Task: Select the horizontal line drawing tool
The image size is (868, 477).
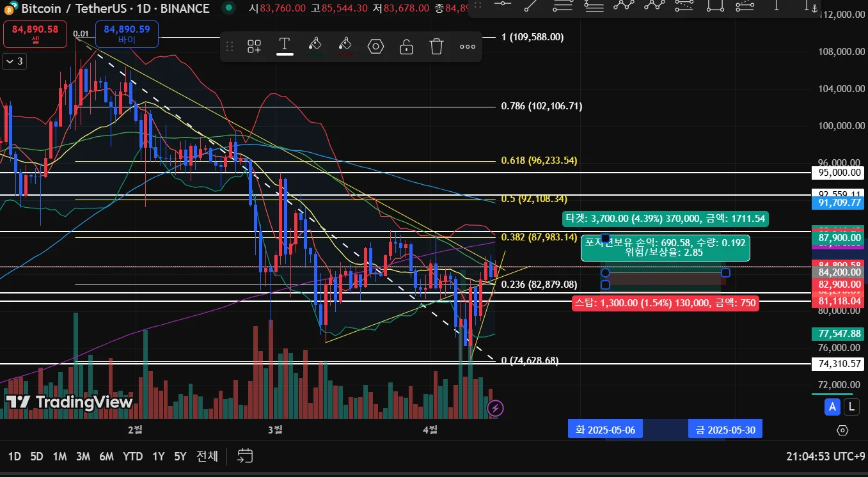Action: [x=503, y=4]
